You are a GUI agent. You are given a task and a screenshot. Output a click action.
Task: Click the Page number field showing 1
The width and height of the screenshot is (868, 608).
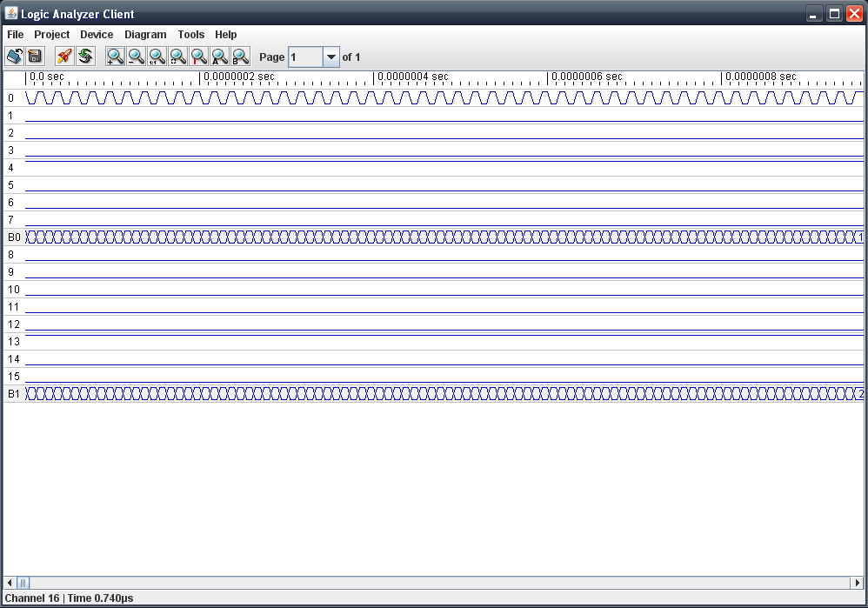305,57
